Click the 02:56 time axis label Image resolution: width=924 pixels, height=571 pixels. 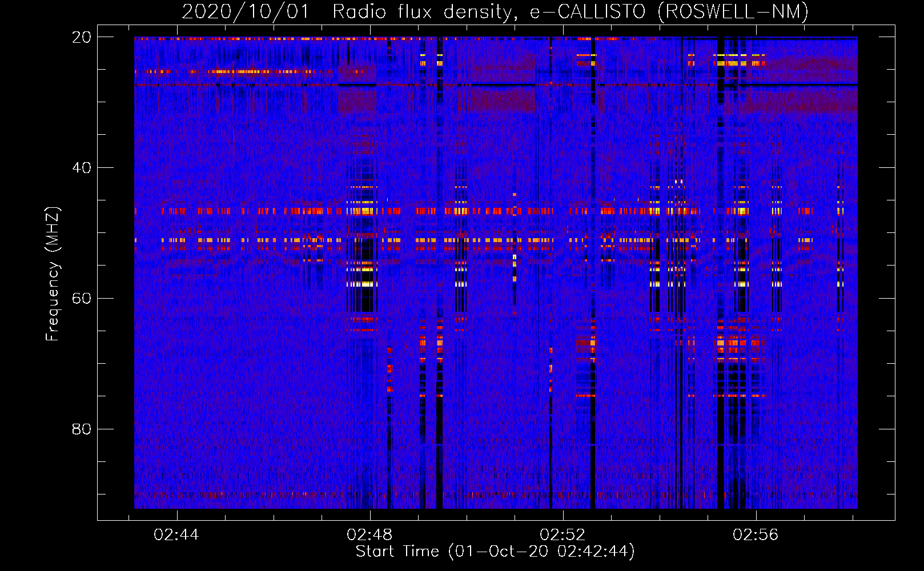click(x=756, y=534)
